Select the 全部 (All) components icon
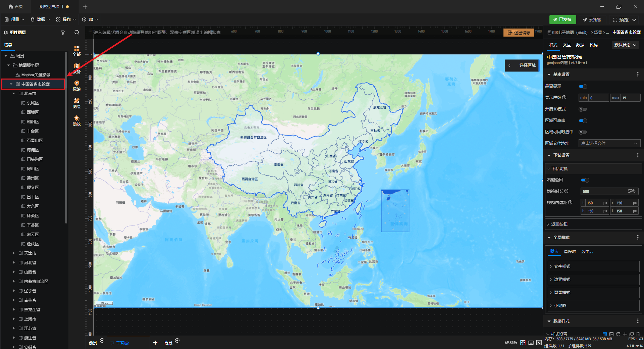 77,50
